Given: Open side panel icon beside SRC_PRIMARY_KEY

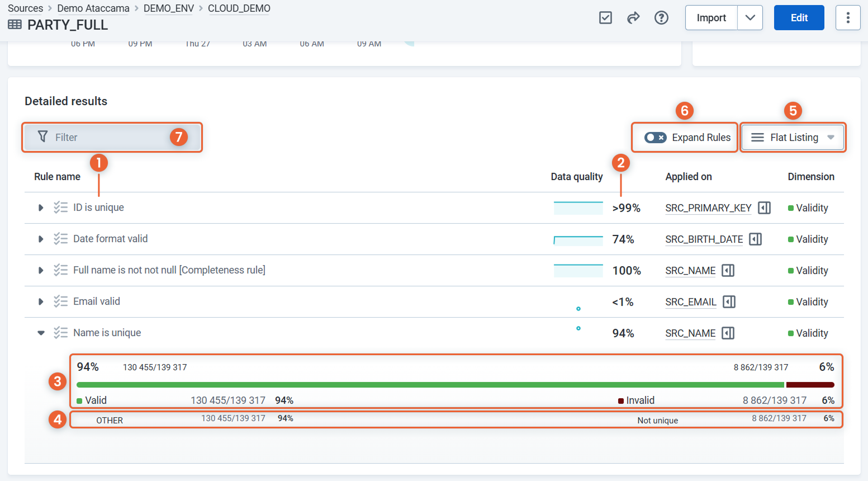Looking at the screenshot, I should [x=764, y=208].
